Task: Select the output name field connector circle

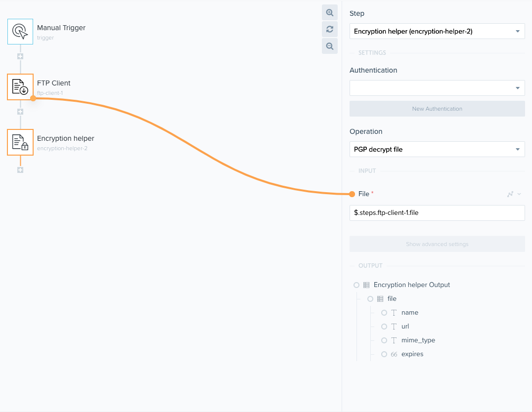Action: point(384,313)
